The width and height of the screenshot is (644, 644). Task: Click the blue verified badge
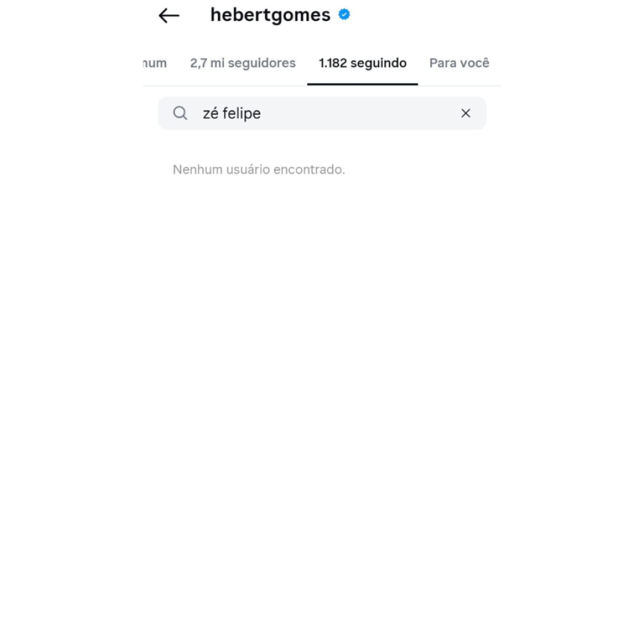click(344, 15)
